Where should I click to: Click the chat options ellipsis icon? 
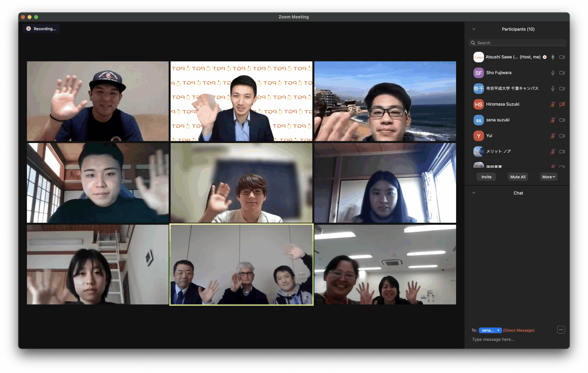pos(561,330)
